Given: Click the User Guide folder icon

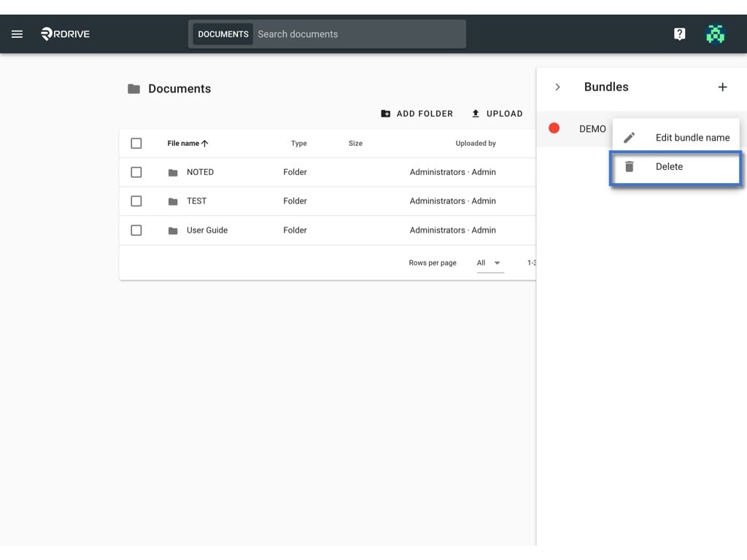Looking at the screenshot, I should click(x=173, y=230).
